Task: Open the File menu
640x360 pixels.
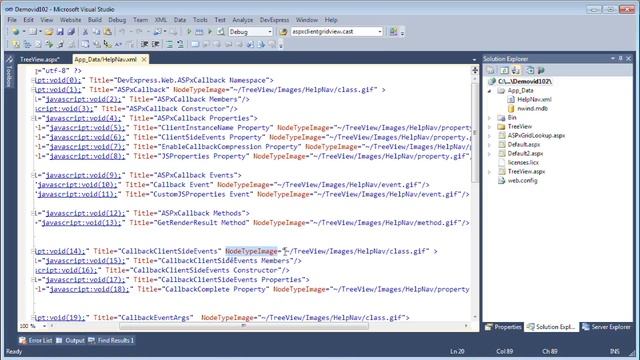Action: coord(12,20)
